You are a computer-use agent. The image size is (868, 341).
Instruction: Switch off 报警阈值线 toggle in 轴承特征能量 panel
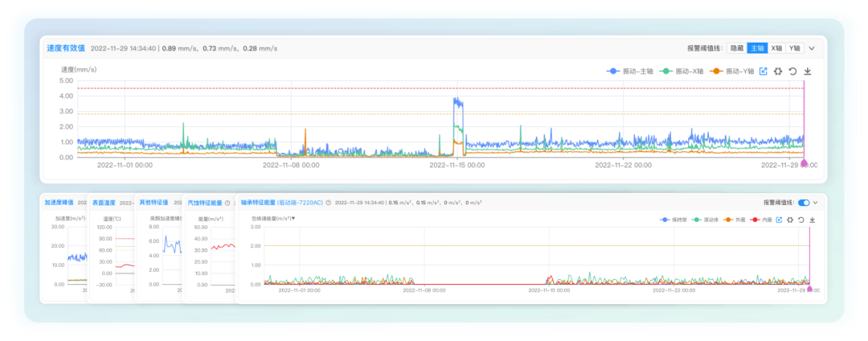[803, 203]
